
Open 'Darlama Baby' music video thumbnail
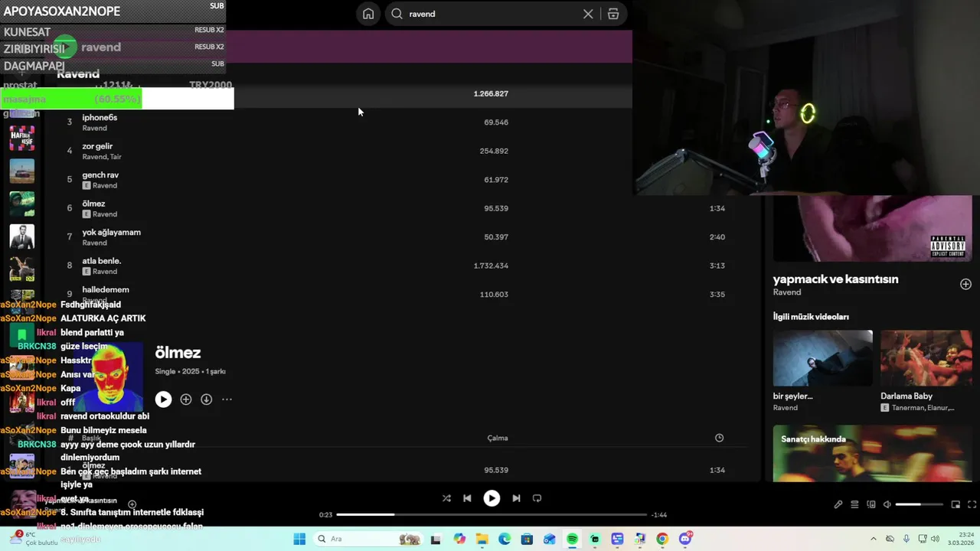pyautogui.click(x=926, y=358)
